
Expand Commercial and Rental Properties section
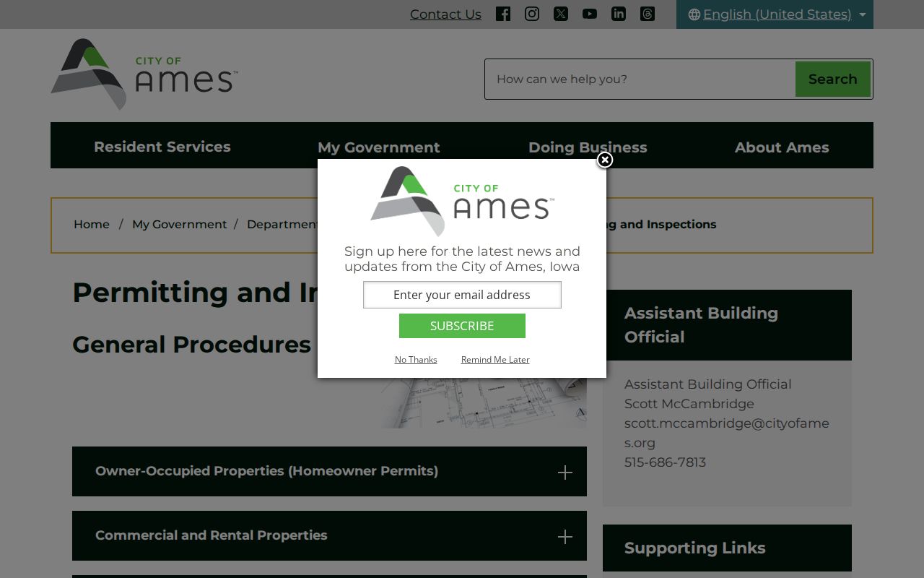329,535
